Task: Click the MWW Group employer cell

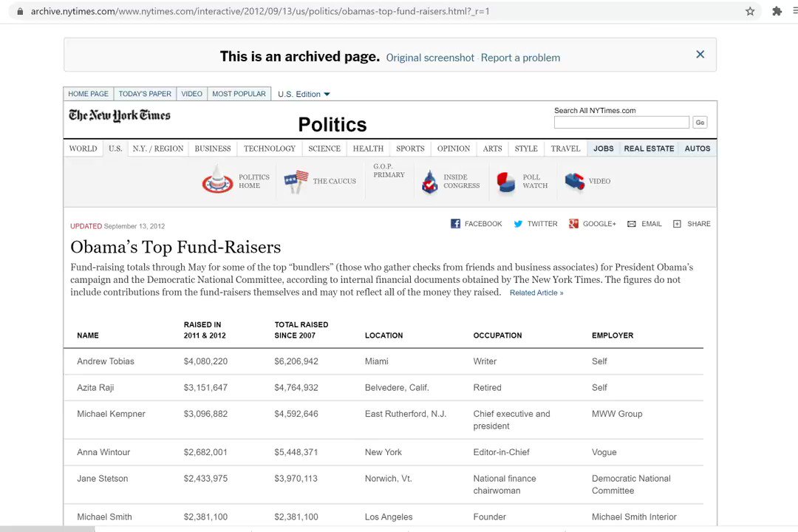Action: pos(617,414)
